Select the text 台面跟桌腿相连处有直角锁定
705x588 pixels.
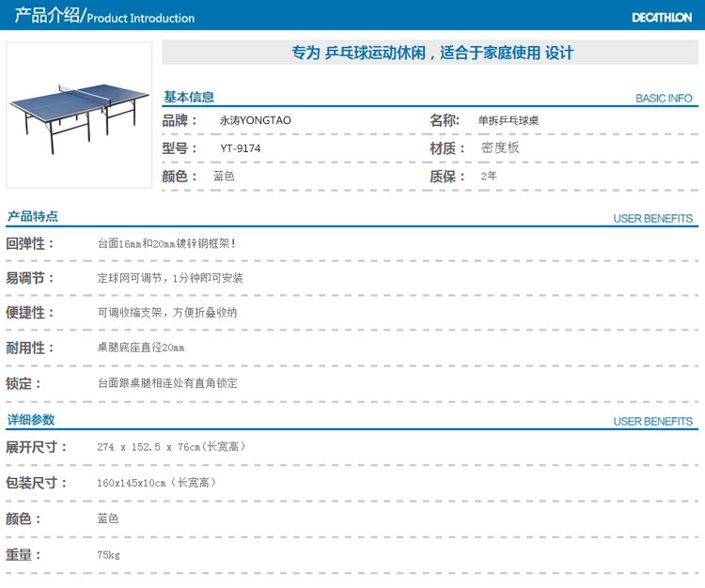(167, 383)
